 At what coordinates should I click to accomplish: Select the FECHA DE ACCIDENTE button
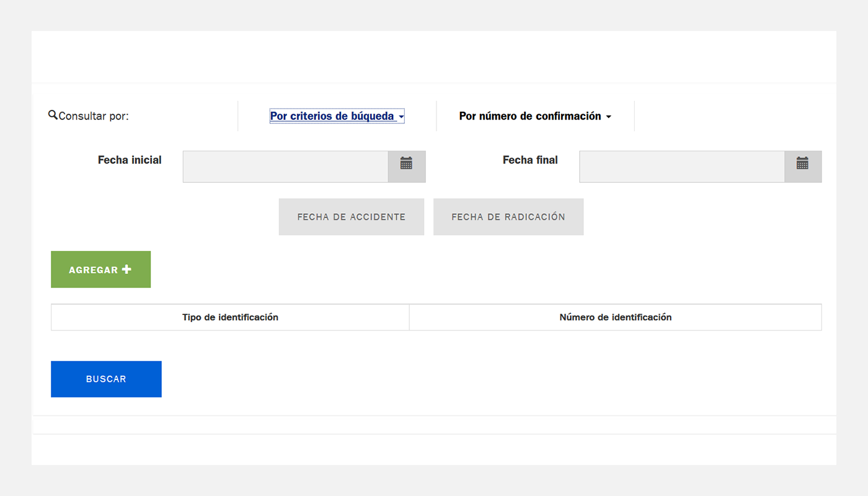pyautogui.click(x=352, y=217)
